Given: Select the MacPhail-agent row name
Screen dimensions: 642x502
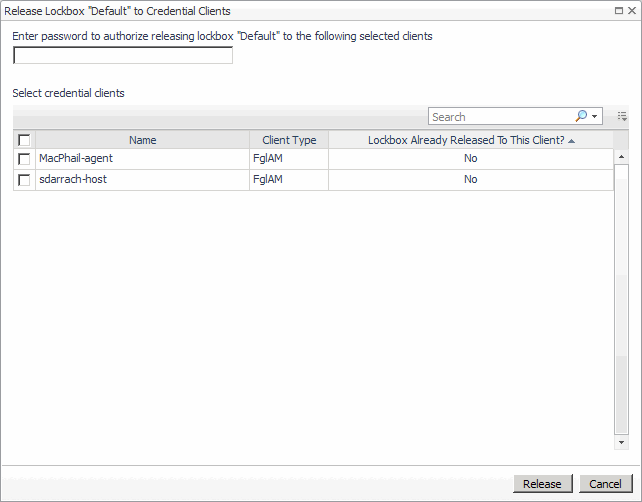Looking at the screenshot, I should 76,159.
